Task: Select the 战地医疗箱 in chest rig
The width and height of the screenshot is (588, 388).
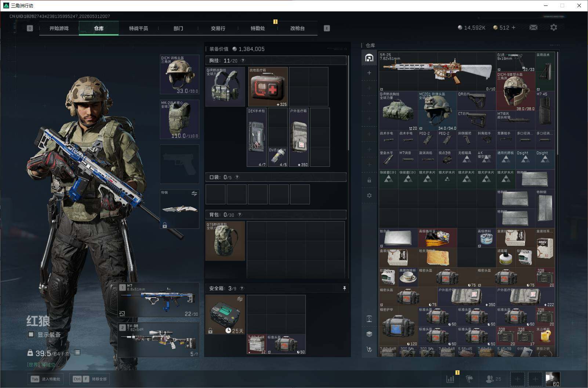Action: pyautogui.click(x=268, y=87)
